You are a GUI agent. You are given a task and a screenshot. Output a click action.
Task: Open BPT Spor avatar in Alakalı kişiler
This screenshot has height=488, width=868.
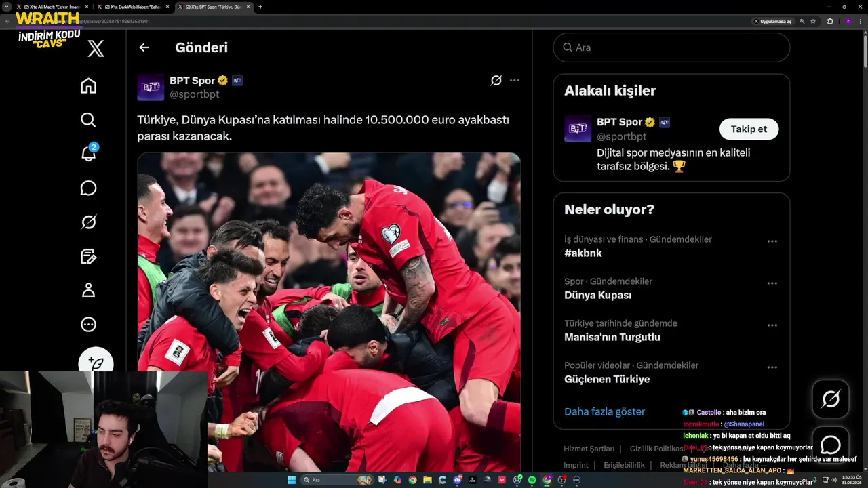(x=578, y=129)
